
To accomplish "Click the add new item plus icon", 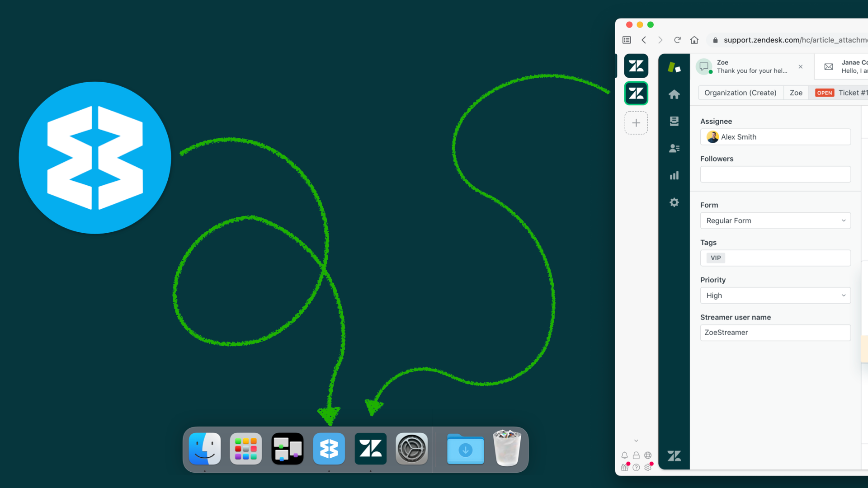I will click(x=636, y=123).
